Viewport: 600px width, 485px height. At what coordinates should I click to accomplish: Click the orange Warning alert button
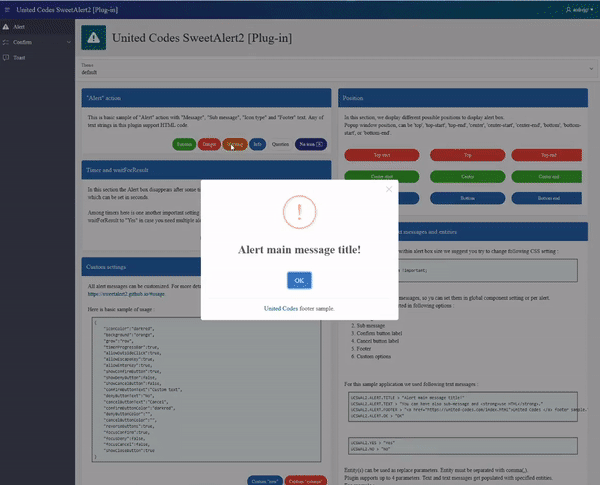(235, 144)
